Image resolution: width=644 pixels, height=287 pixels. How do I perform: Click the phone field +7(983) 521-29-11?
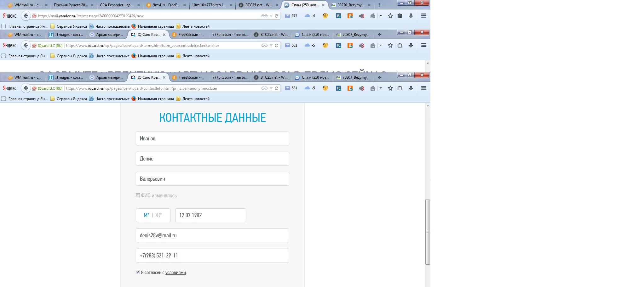(x=212, y=256)
